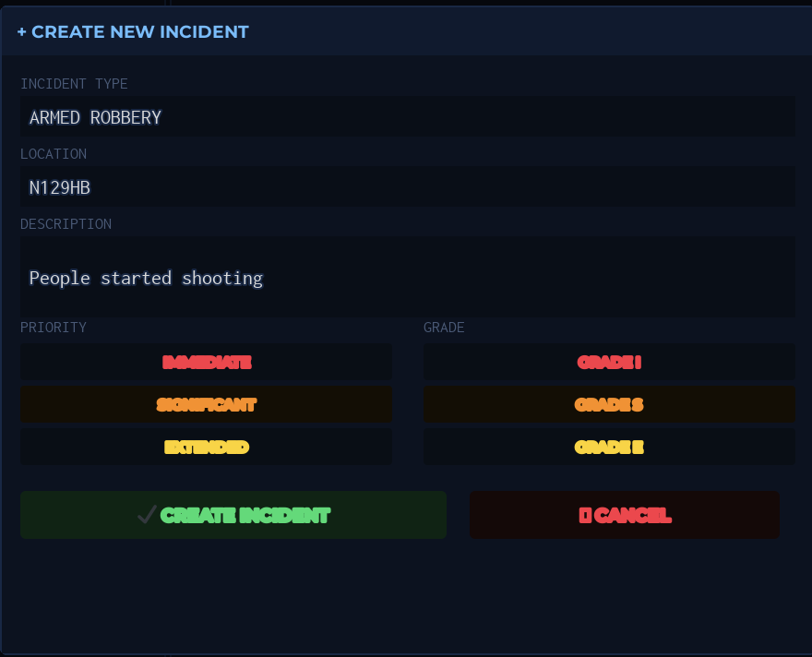Click the Location field containing N129HB

[407, 187]
